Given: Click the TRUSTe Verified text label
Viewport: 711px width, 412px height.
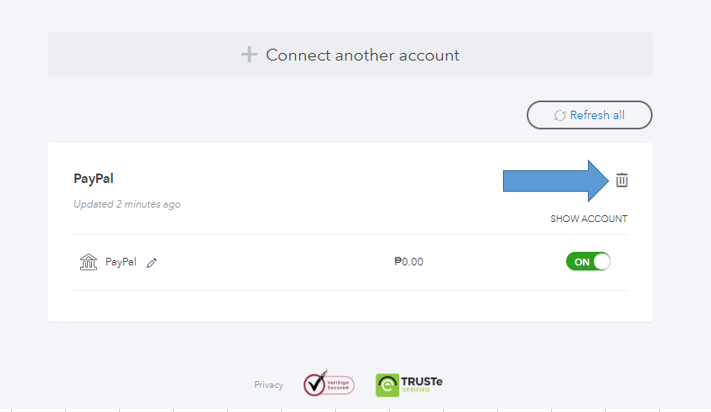Looking at the screenshot, I should tap(424, 384).
